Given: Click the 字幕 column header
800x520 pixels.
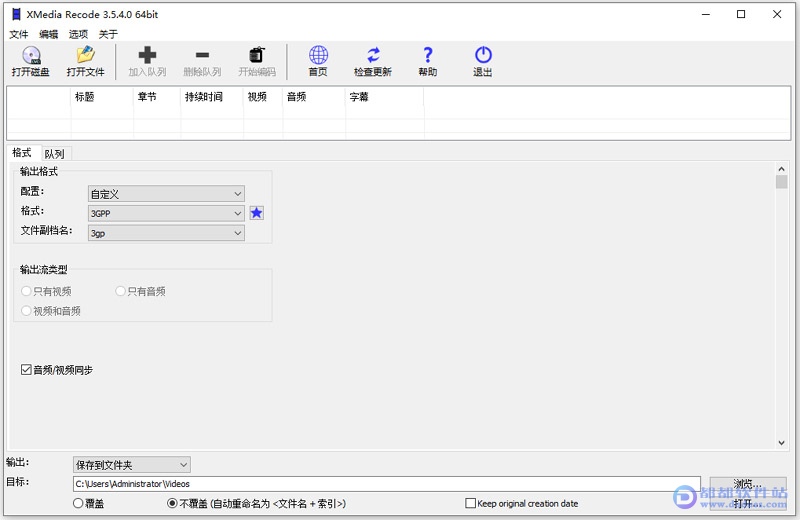Looking at the screenshot, I should (x=385, y=97).
